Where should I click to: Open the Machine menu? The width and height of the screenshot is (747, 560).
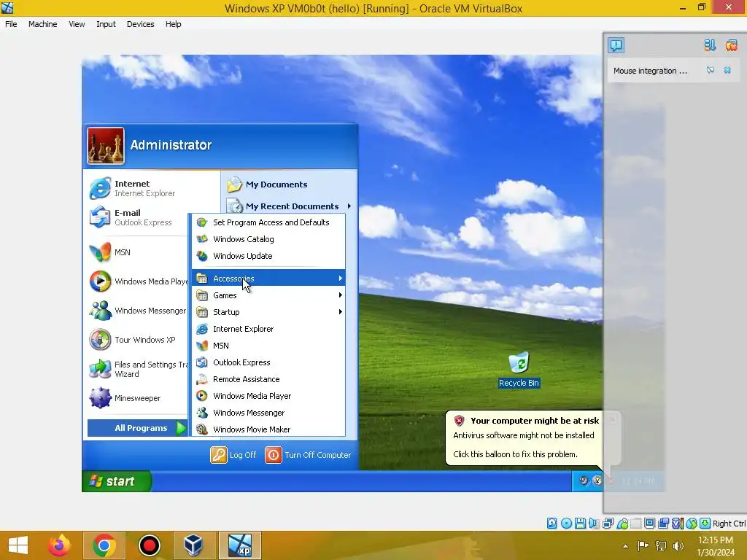(42, 24)
